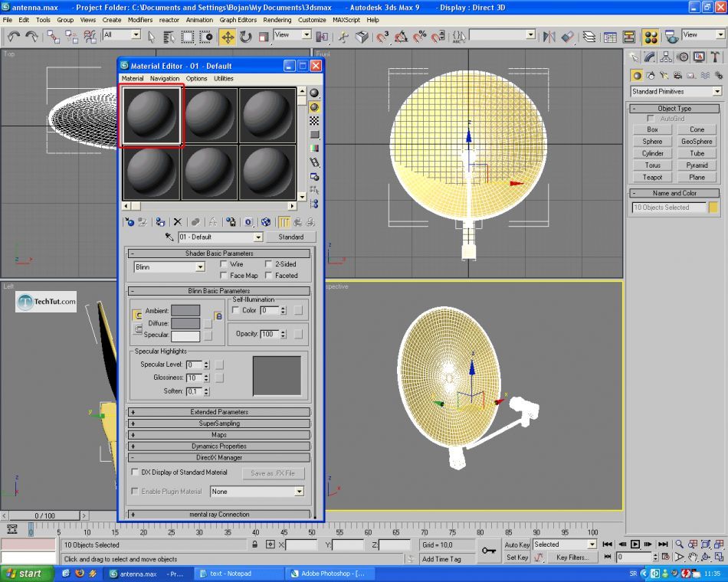Activate Select and Rotate tool

[x=246, y=37]
